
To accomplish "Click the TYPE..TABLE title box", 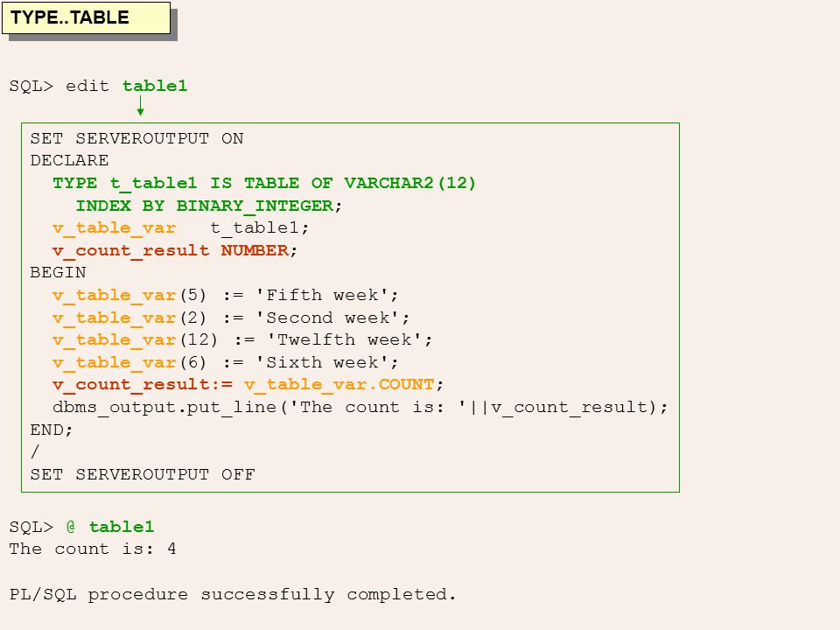I will point(87,18).
